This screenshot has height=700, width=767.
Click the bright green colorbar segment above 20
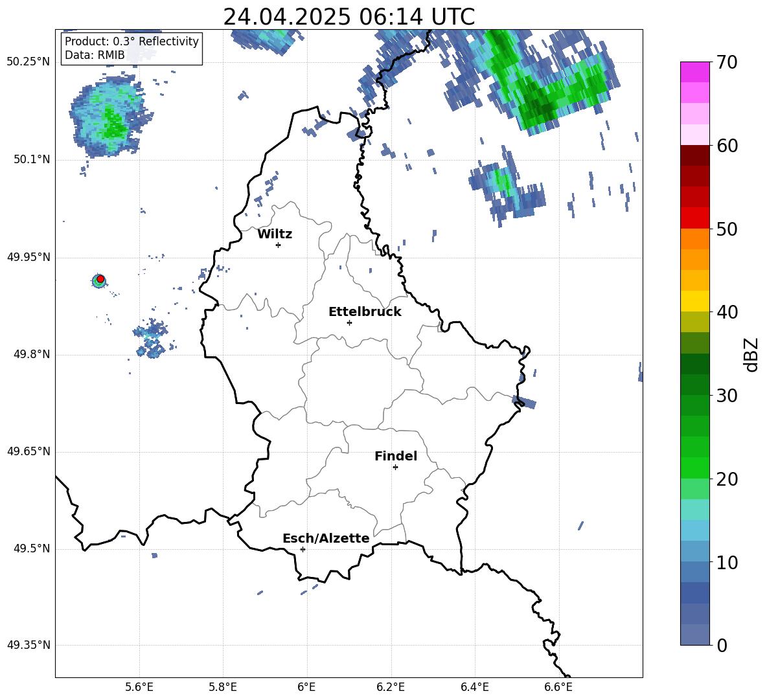694,468
